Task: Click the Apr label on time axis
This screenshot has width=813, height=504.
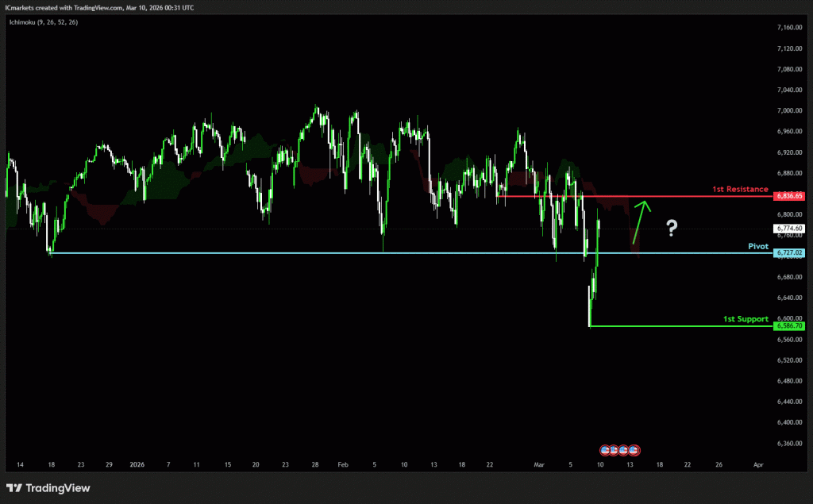Action: coord(758,464)
